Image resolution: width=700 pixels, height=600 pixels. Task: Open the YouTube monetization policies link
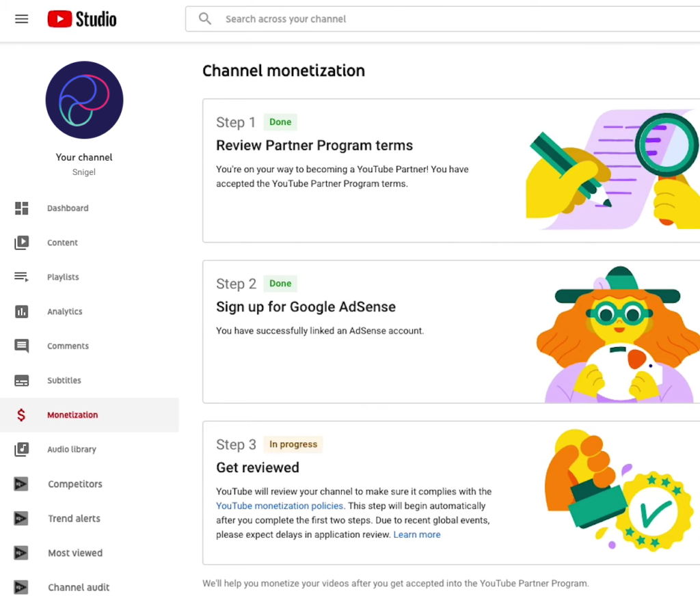[280, 506]
